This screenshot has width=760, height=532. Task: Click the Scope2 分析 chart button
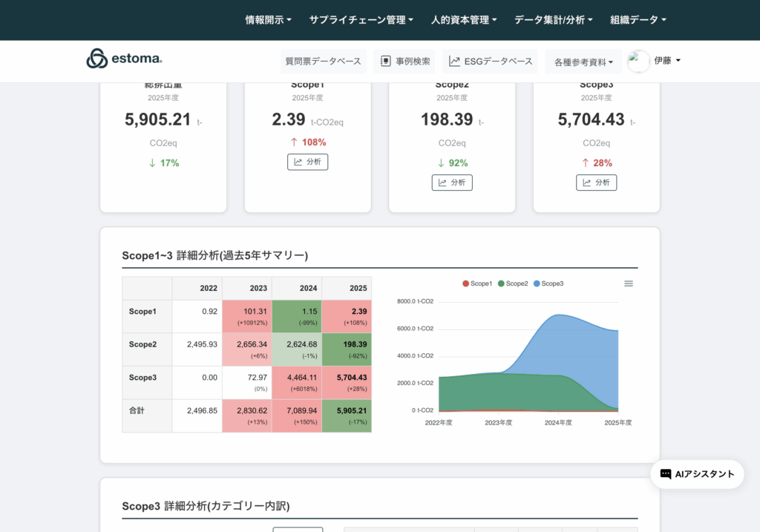452,183
